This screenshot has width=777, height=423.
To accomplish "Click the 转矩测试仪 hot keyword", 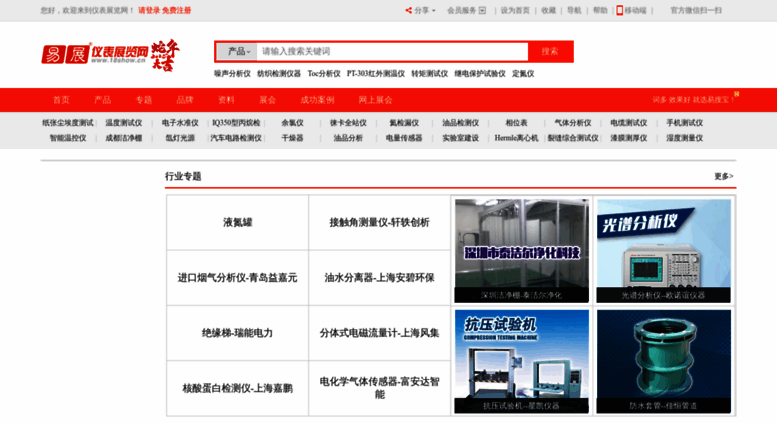I will coord(430,74).
